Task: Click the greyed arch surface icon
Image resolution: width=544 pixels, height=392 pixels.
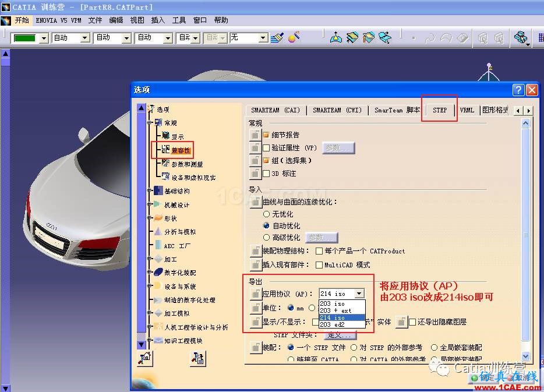Action: [446, 37]
